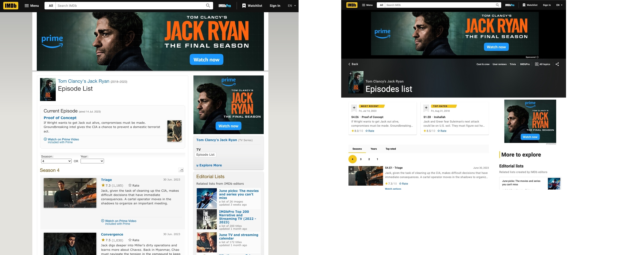644x255 pixels.
Task: Select season 1 chip
Action: click(377, 159)
